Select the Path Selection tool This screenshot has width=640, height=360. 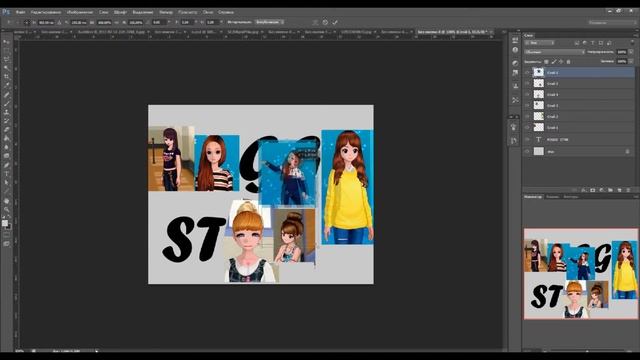tap(6, 182)
